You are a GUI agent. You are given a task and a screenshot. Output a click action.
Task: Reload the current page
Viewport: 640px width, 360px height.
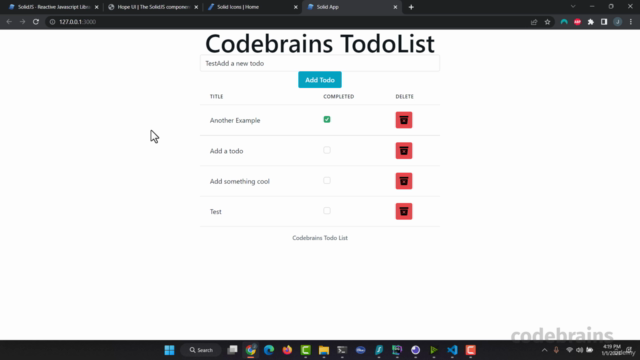36,22
